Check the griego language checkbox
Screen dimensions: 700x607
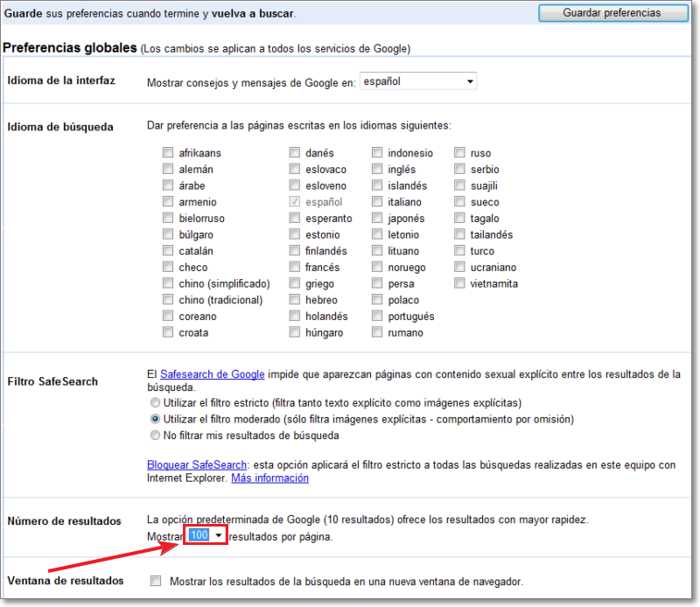tap(295, 283)
